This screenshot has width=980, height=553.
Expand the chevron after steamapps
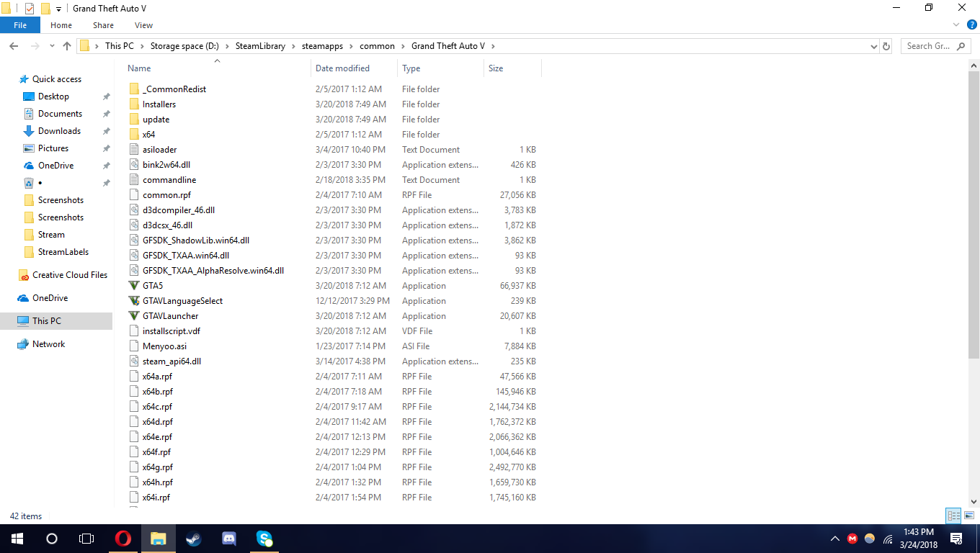tap(352, 46)
